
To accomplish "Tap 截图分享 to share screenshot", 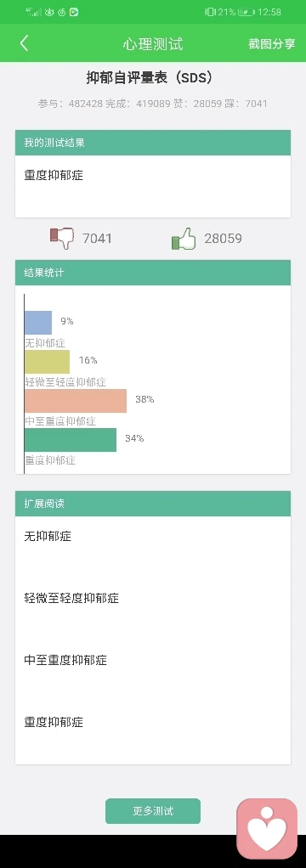I will (x=272, y=43).
